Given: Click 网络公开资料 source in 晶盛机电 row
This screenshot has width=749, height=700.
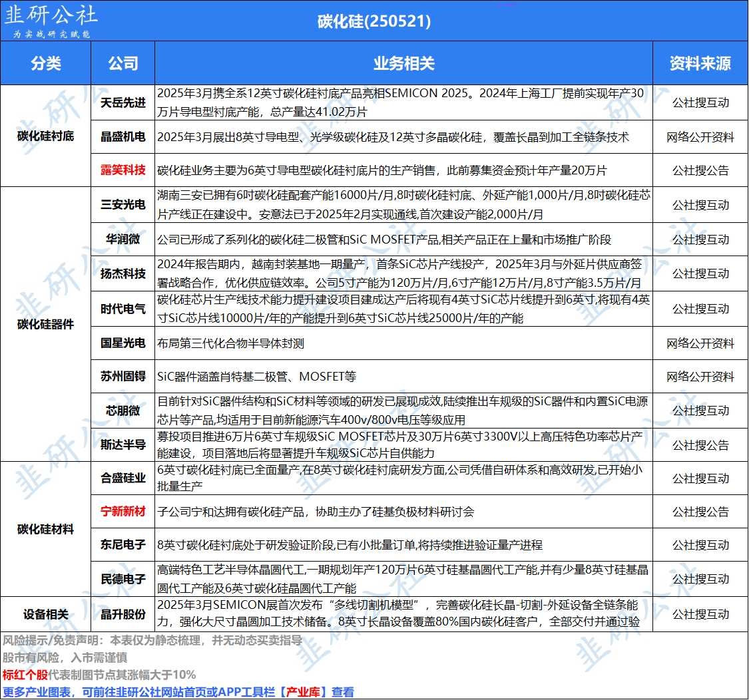Looking at the screenshot, I should point(700,137).
